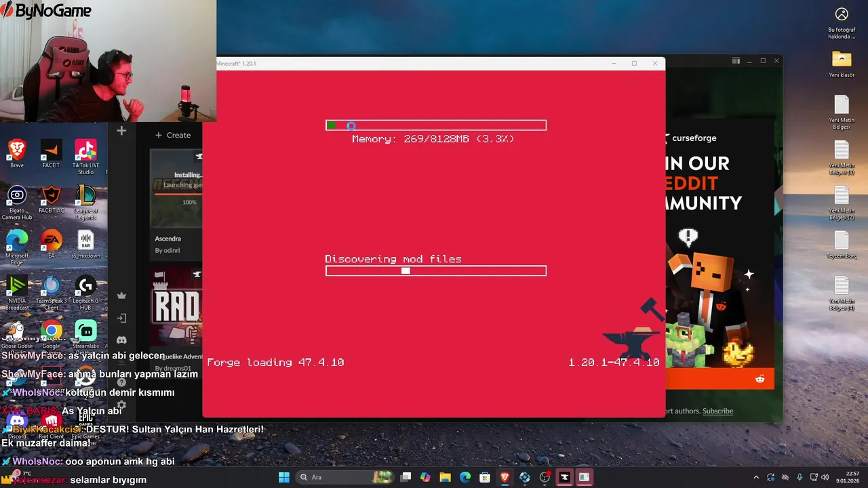Viewport: 868px width, 488px height.
Task: Show hidden system tray icons
Action: click(756, 477)
